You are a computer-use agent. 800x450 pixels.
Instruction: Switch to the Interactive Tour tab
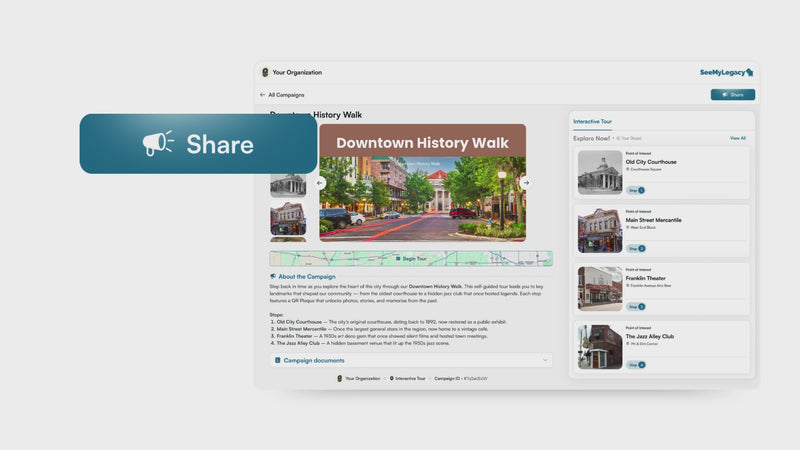pos(592,121)
